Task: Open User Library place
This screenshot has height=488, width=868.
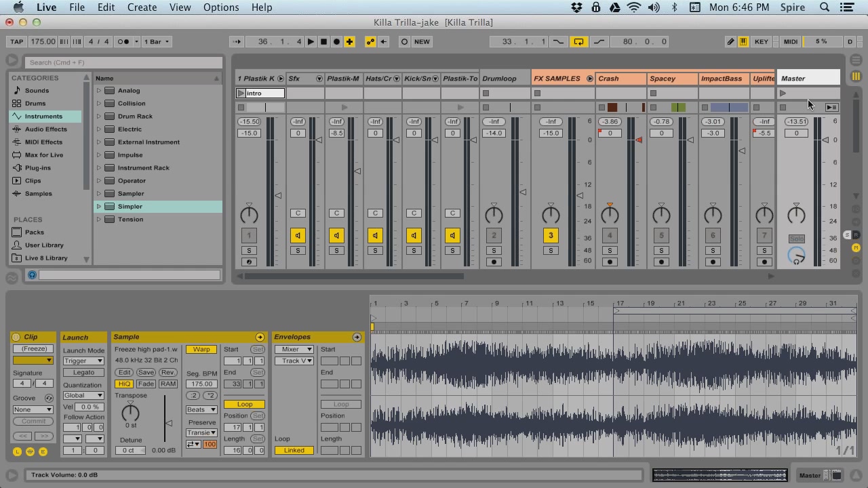Action: 44,245
